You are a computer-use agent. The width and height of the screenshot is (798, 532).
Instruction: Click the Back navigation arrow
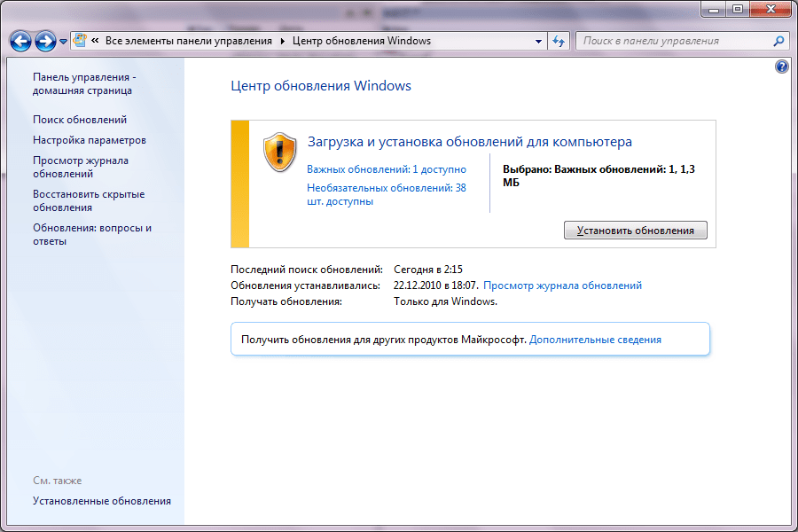(21, 42)
